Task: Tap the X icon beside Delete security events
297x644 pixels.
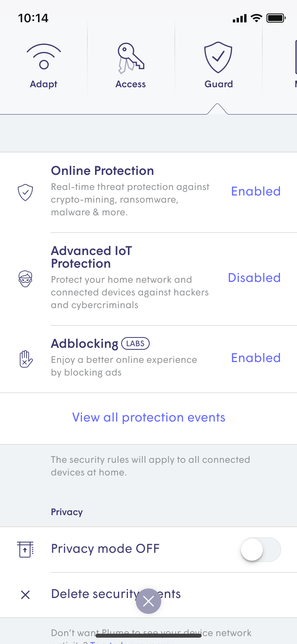Action: tap(25, 594)
